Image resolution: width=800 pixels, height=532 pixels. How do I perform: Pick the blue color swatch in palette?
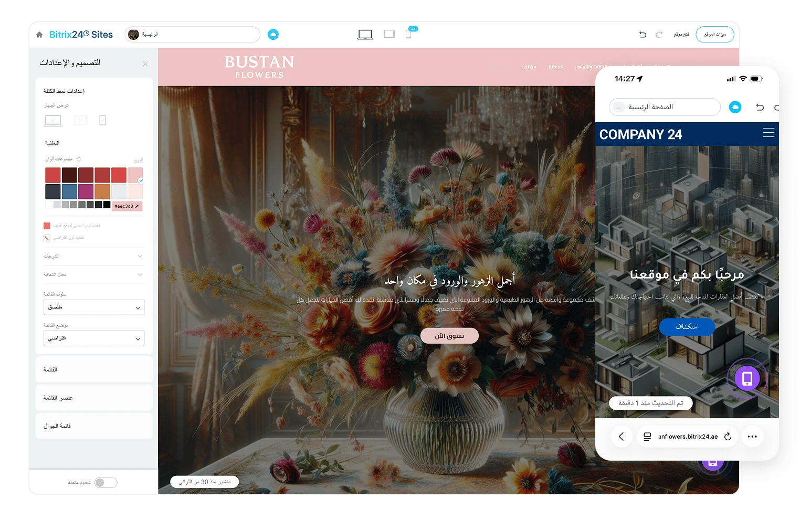pos(69,191)
